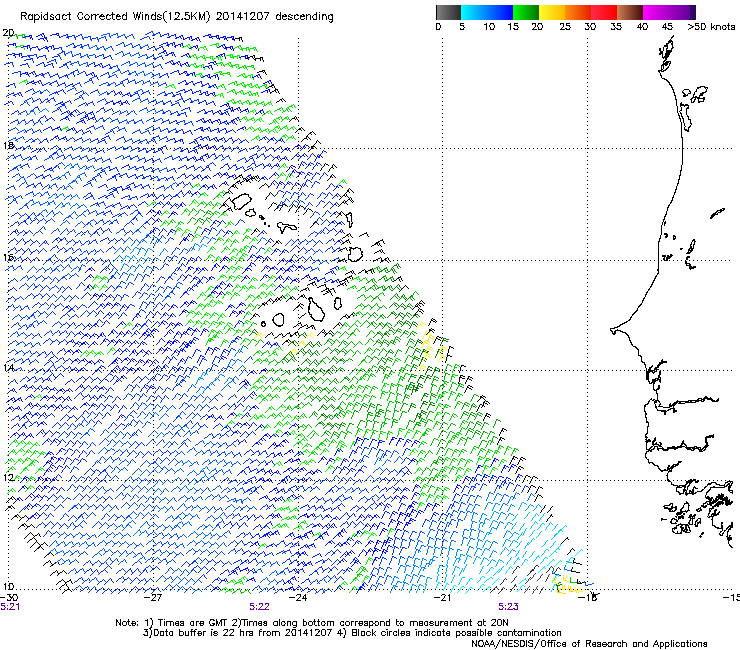Click the green 15-20 knots legend segment
This screenshot has width=740, height=650.
526,12
